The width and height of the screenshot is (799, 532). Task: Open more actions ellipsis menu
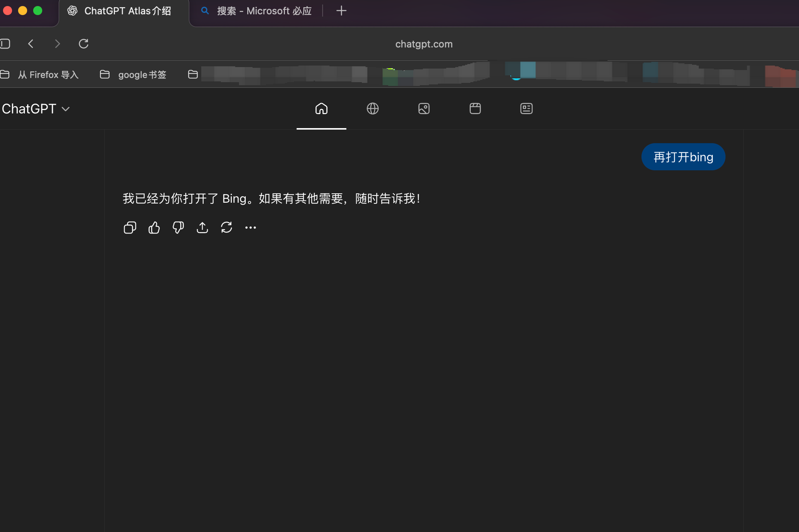[x=251, y=228]
